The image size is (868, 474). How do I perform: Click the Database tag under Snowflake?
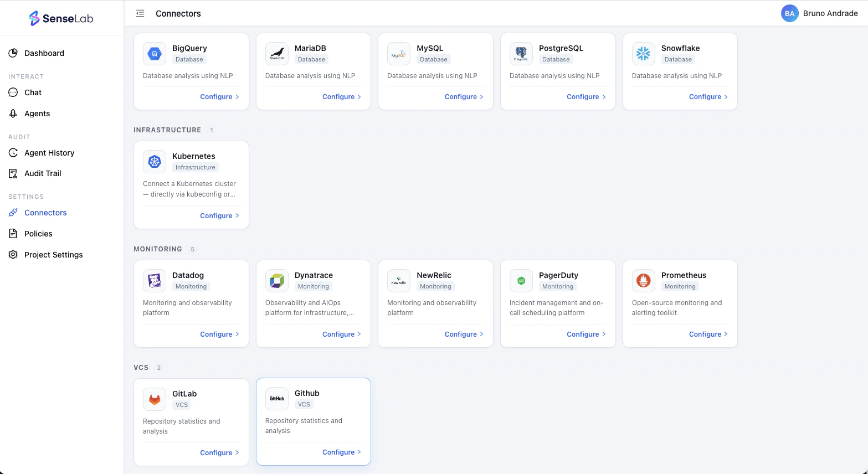678,59
